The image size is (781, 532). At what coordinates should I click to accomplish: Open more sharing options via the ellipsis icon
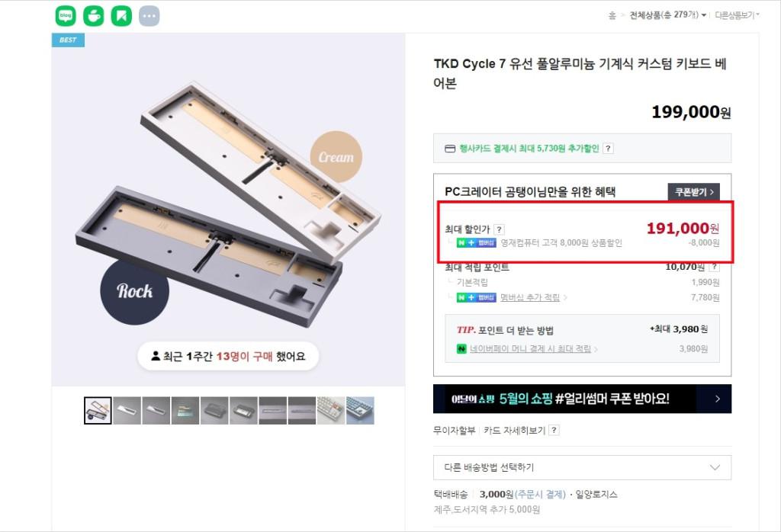[149, 16]
